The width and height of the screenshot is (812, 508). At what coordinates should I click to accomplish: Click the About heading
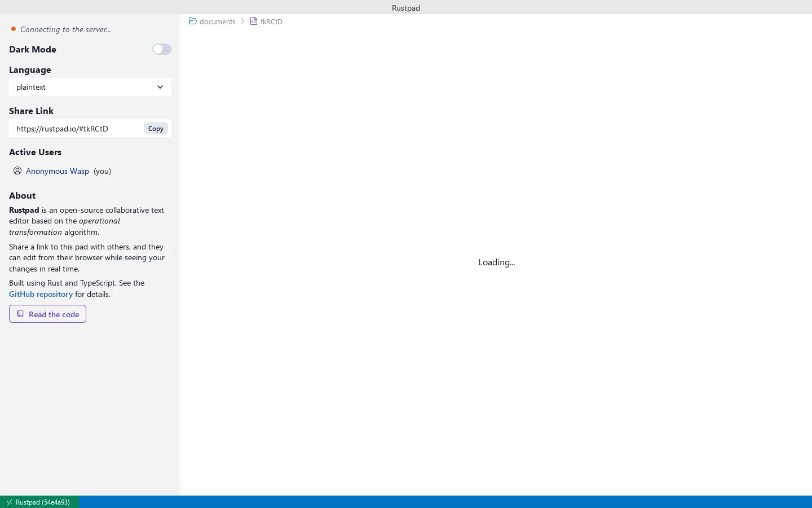pos(22,195)
